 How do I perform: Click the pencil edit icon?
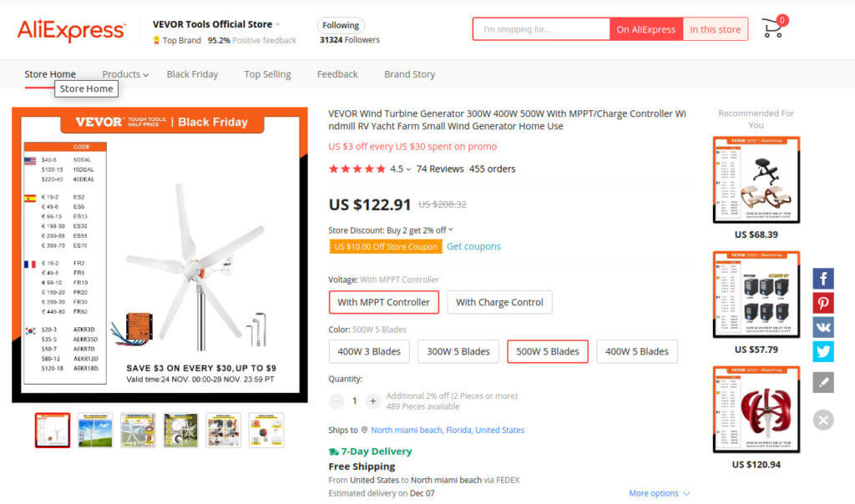click(823, 382)
